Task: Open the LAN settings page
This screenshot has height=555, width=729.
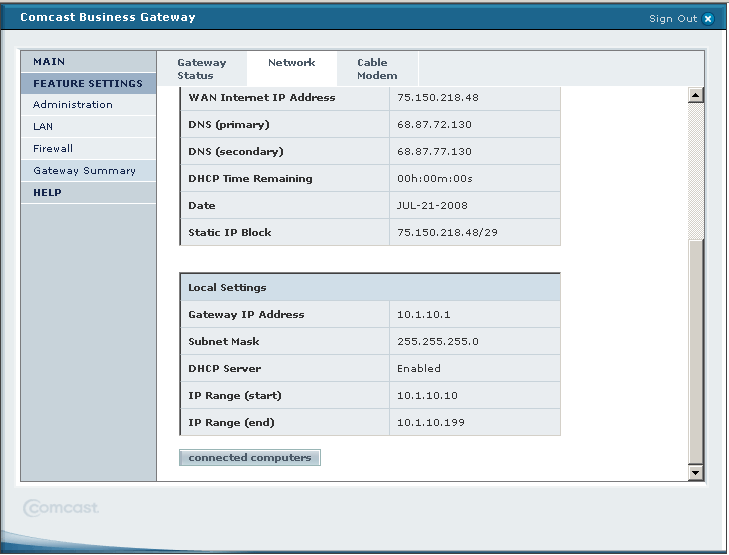Action: coord(88,126)
